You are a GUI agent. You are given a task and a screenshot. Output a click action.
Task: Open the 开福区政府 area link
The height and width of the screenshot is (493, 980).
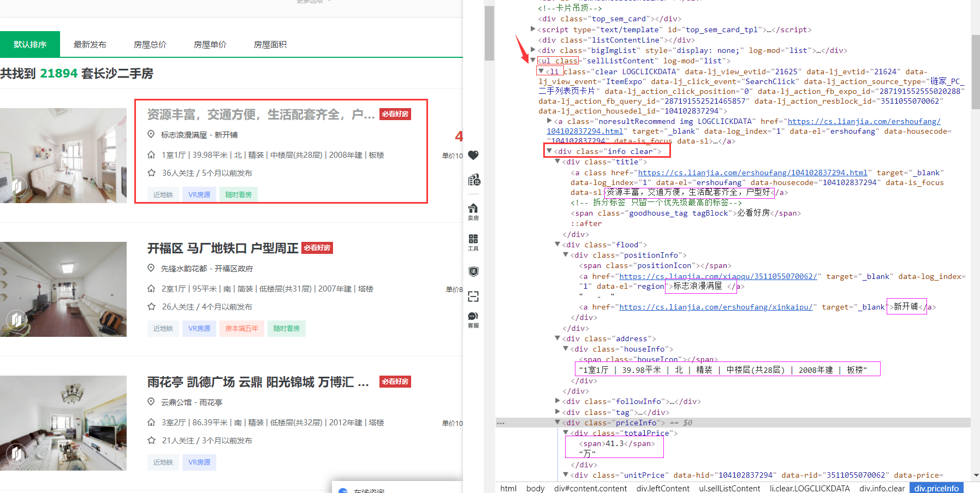(x=234, y=269)
